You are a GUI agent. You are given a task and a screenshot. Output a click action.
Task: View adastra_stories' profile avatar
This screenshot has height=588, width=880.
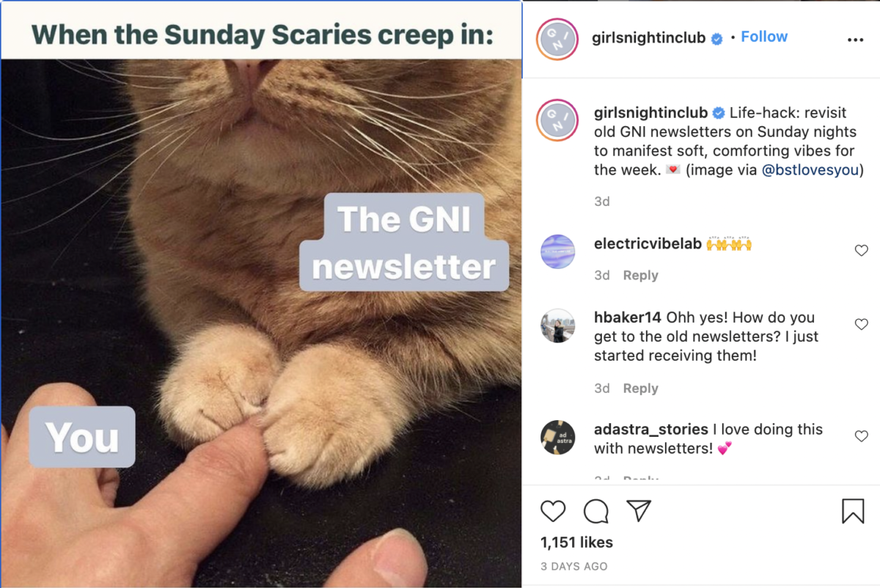point(557,438)
